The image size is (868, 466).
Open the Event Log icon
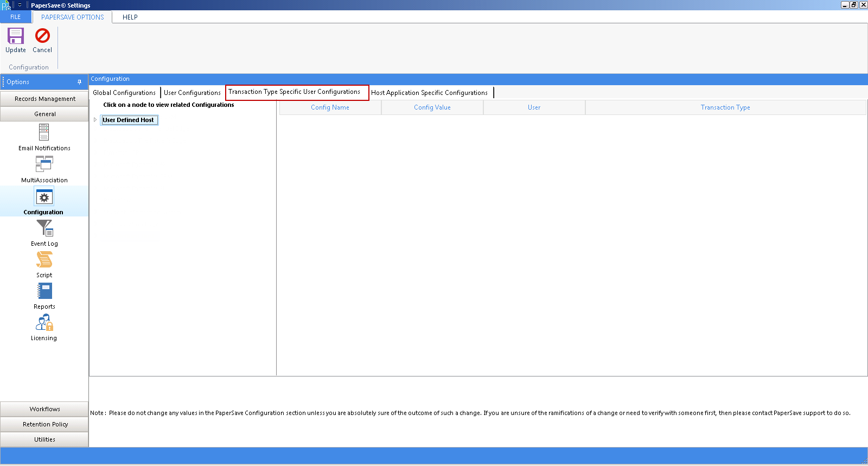pos(44,228)
